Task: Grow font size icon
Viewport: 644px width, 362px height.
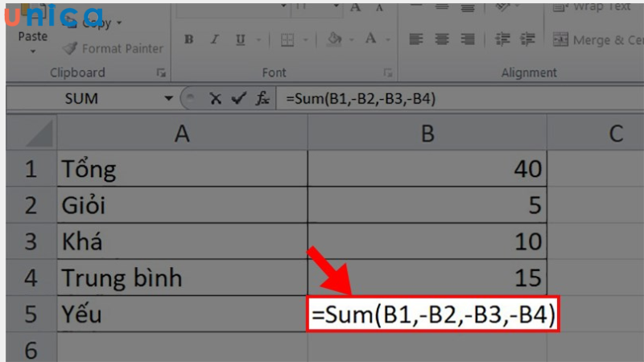Action: pyautogui.click(x=356, y=7)
